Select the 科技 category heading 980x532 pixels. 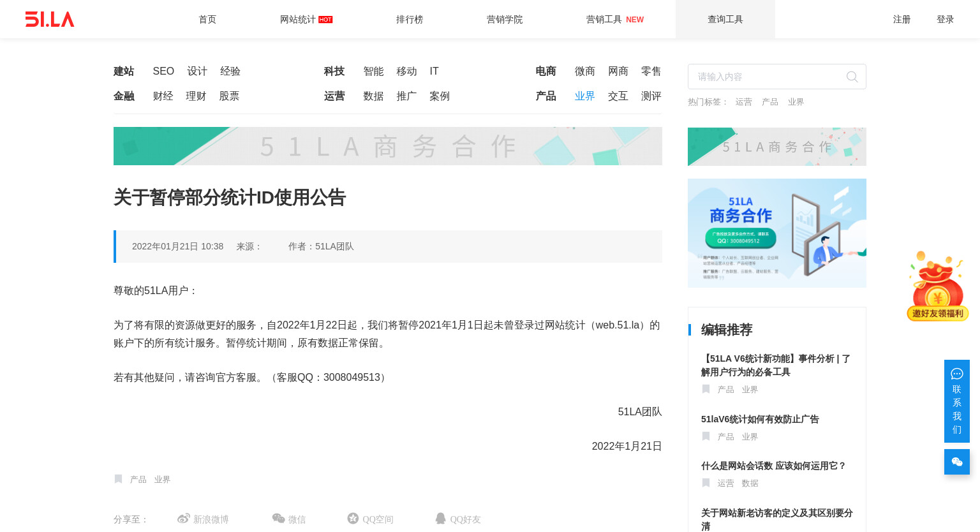tap(334, 71)
